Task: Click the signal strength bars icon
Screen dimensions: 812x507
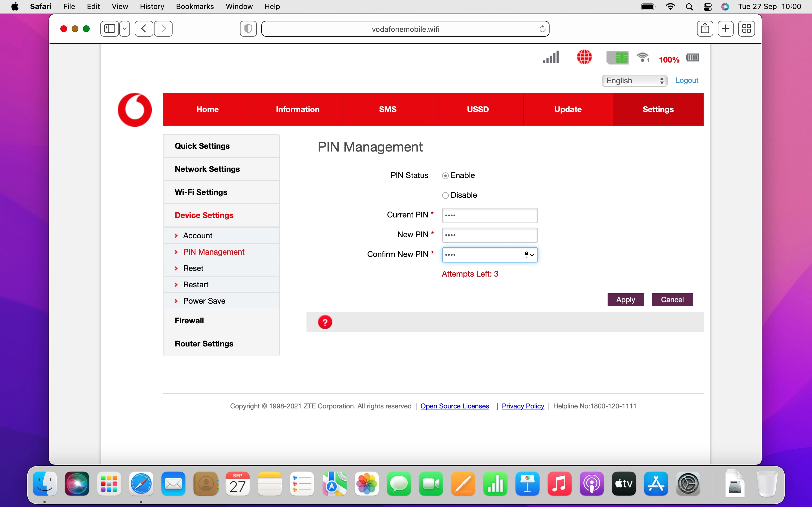Action: (x=550, y=57)
